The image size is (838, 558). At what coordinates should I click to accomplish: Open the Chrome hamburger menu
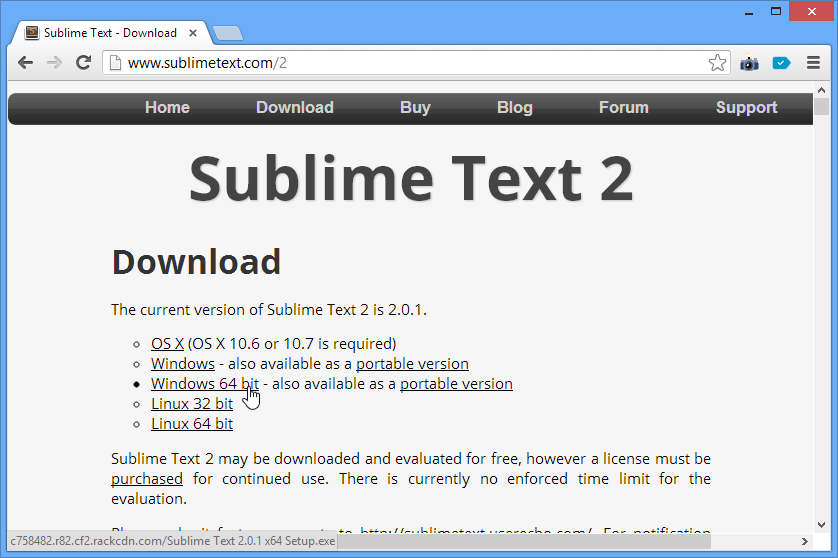pos(813,63)
